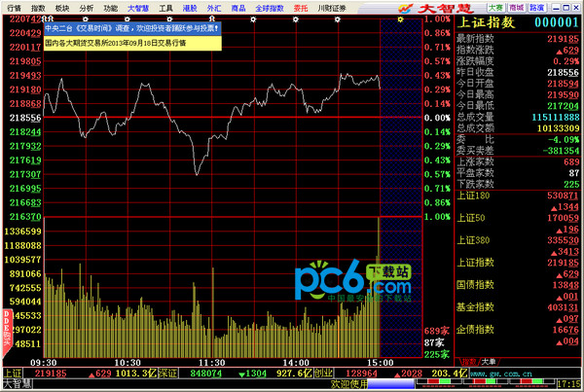The image size is (584, 392).
Task: Click the 上证 label in the status bar
Action: [13, 374]
